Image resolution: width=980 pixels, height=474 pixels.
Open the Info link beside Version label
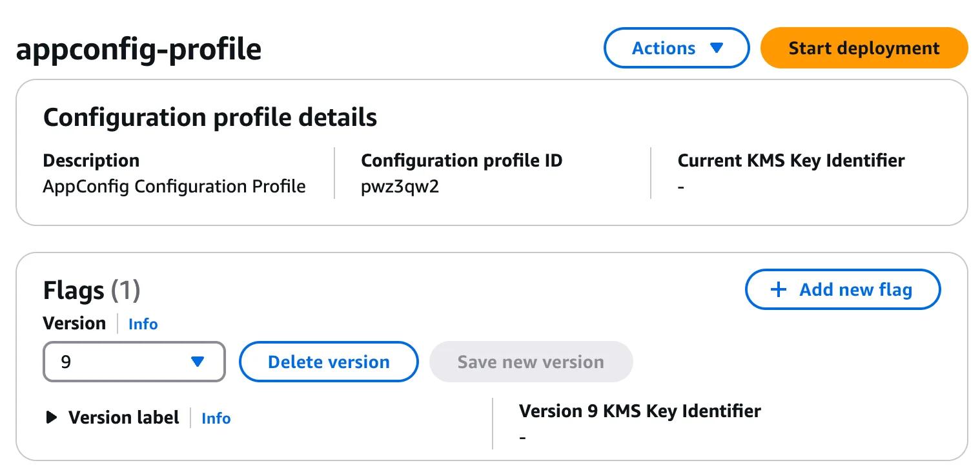[x=216, y=418]
